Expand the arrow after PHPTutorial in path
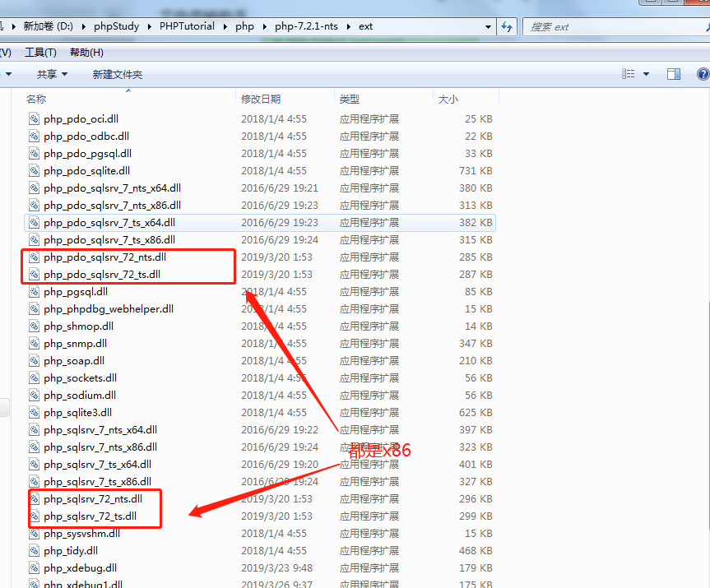 pyautogui.click(x=225, y=26)
